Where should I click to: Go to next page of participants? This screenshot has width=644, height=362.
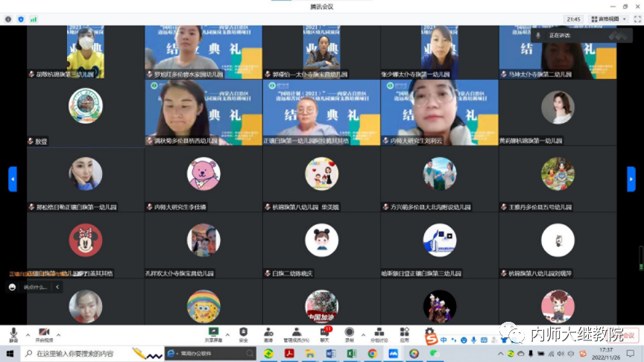click(631, 179)
